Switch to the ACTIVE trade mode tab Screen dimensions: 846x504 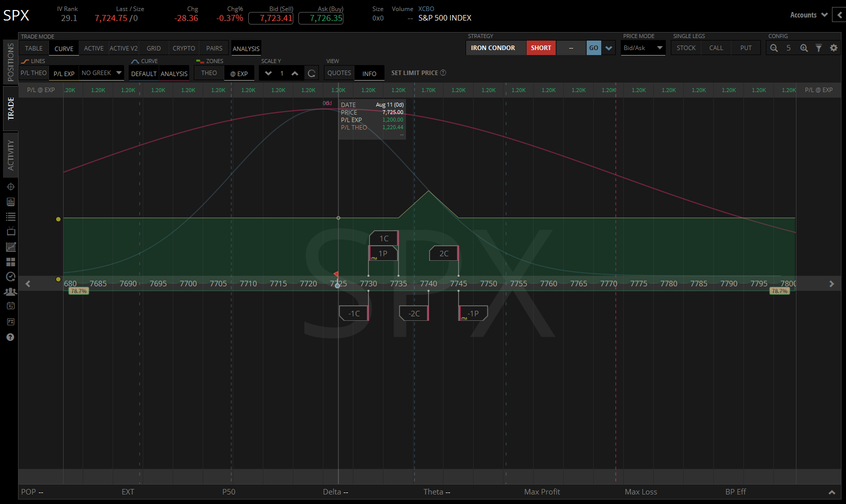[x=94, y=49]
